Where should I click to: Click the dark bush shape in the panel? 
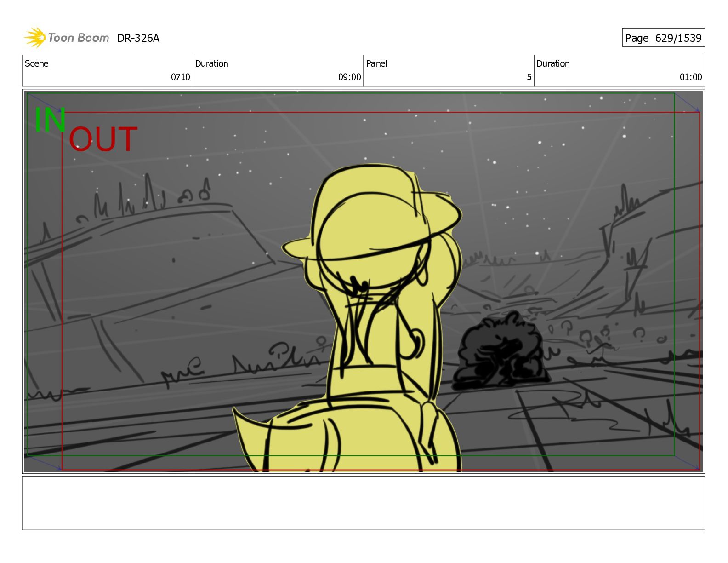coord(501,351)
